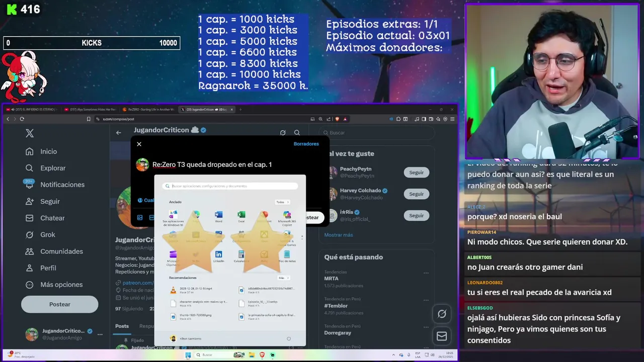Screen dimensions: 644x362
Task: Open the Word app in Start menu
Action: 218,217
